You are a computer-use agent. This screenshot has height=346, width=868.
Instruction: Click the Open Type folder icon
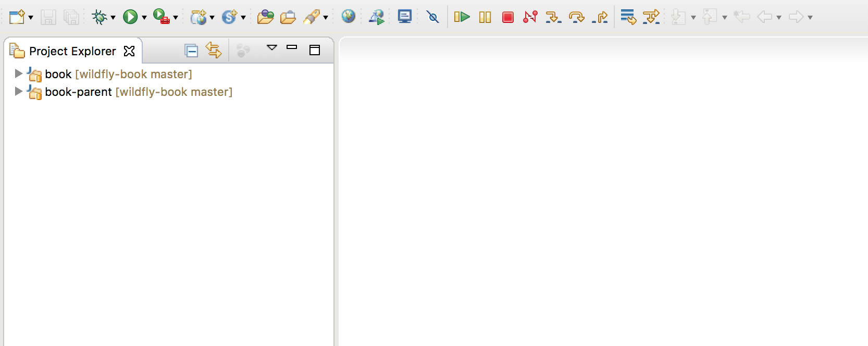click(265, 17)
